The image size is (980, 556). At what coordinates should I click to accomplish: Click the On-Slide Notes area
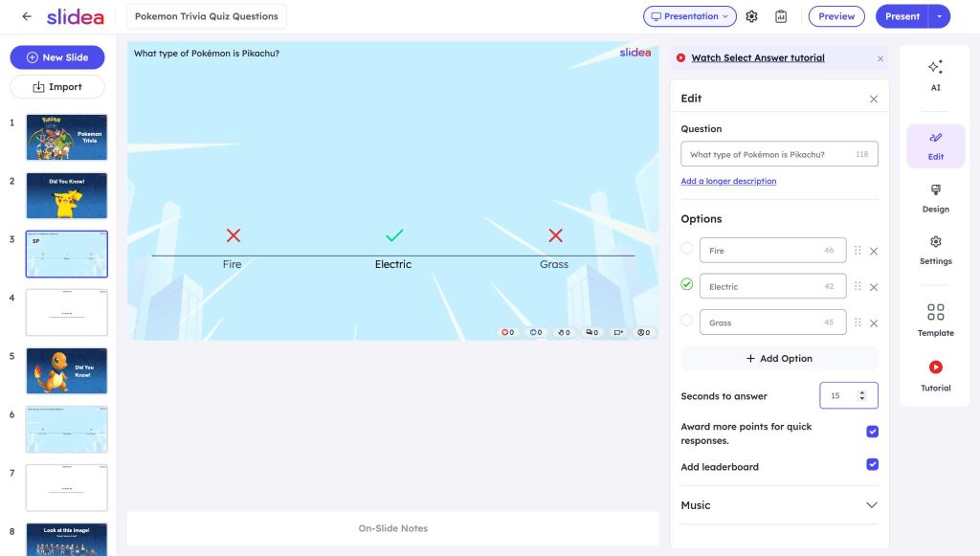[392, 528]
